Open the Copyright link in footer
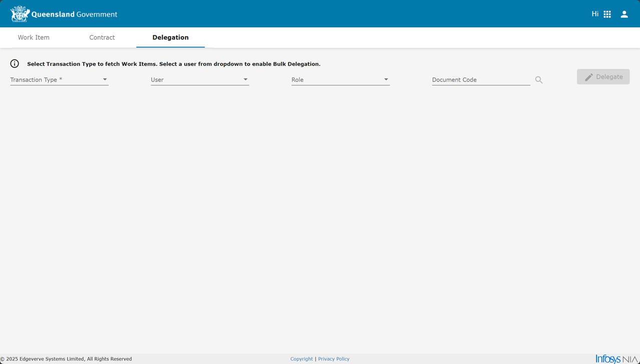This screenshot has height=364, width=640. [301, 359]
